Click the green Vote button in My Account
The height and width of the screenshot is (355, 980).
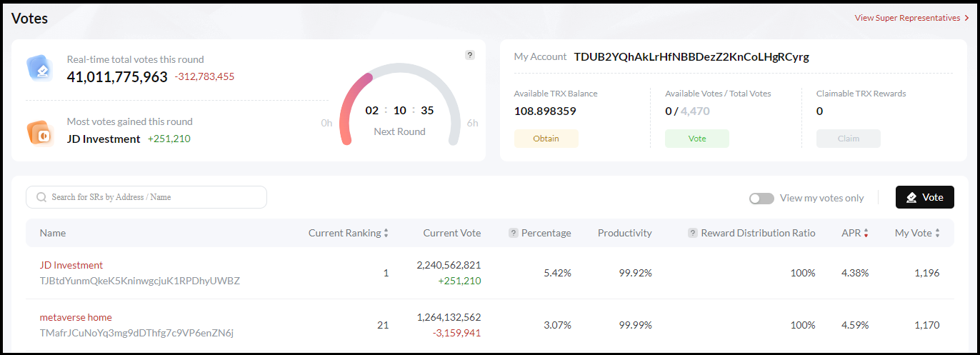[x=697, y=139]
